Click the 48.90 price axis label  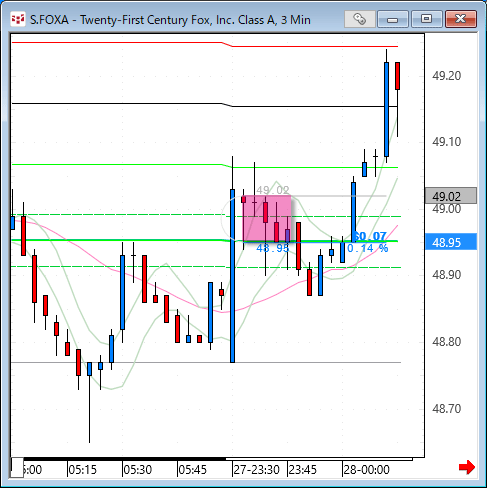click(446, 275)
